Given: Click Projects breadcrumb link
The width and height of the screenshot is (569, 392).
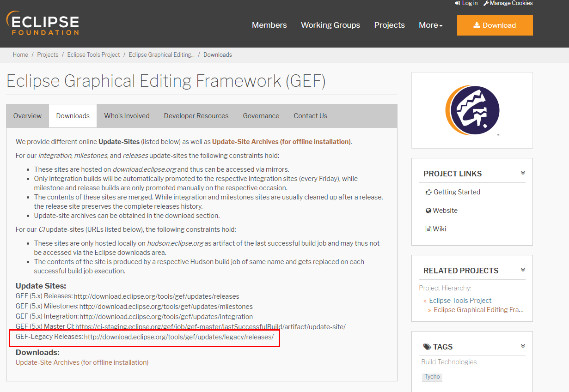Looking at the screenshot, I should (48, 54).
